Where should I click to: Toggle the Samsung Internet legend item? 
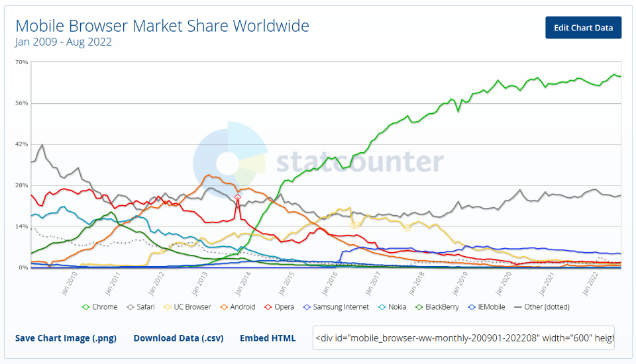(x=336, y=307)
